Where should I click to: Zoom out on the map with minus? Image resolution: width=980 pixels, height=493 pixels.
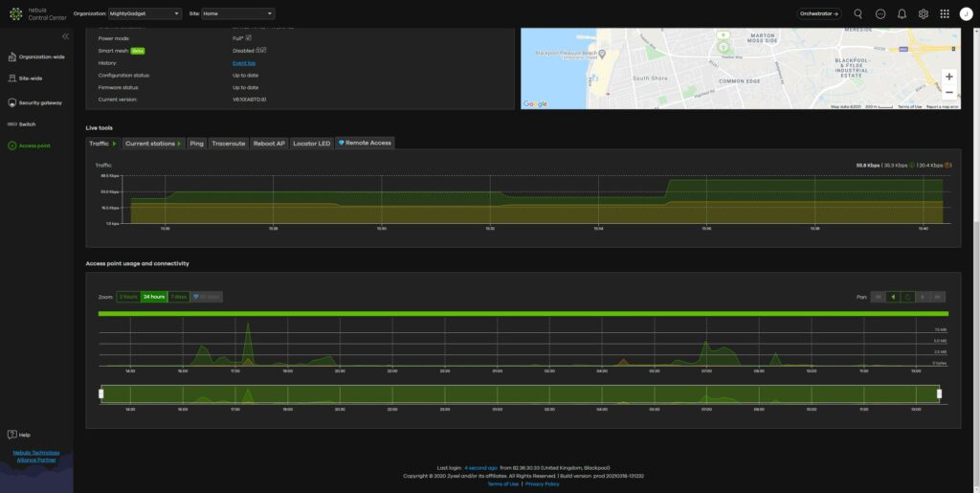click(948, 93)
